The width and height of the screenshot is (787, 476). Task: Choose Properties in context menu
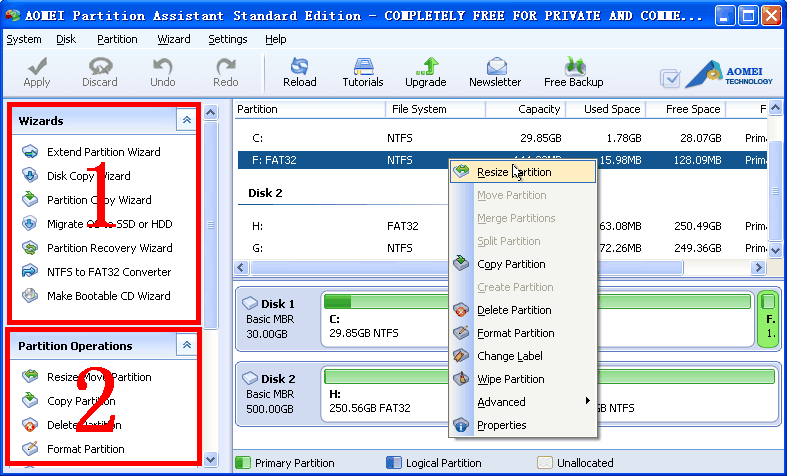click(x=522, y=425)
